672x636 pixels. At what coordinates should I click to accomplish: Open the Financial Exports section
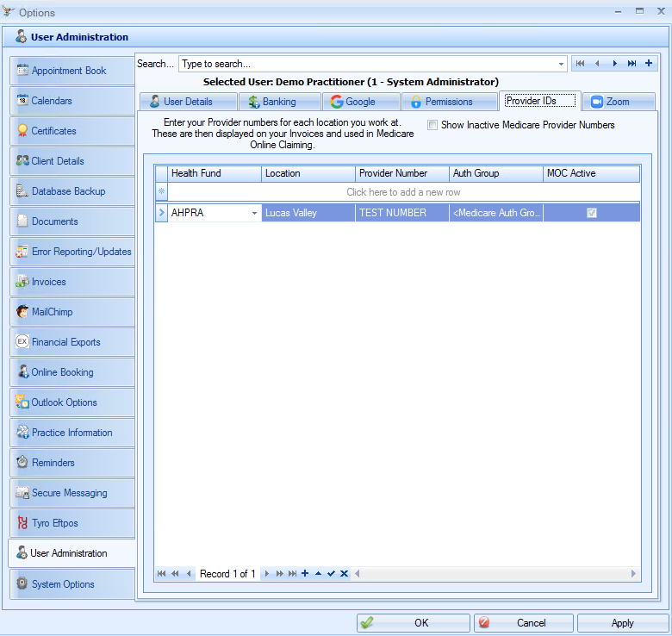(x=72, y=342)
